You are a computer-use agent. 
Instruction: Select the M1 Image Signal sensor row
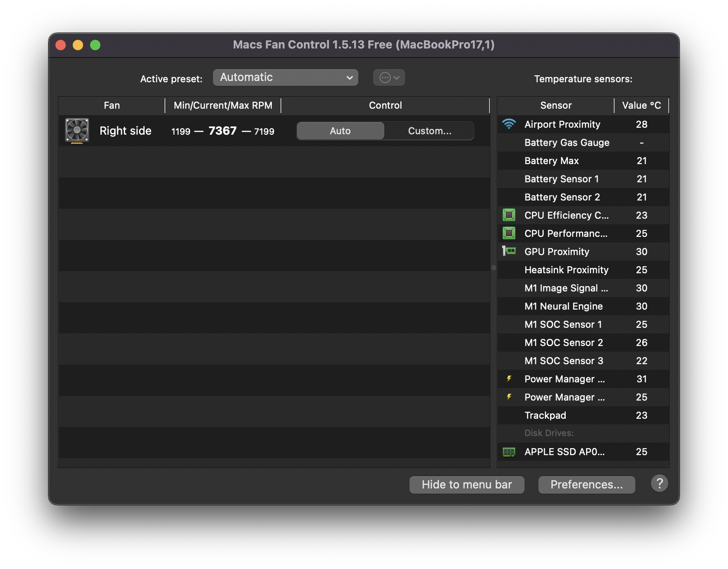pos(583,288)
